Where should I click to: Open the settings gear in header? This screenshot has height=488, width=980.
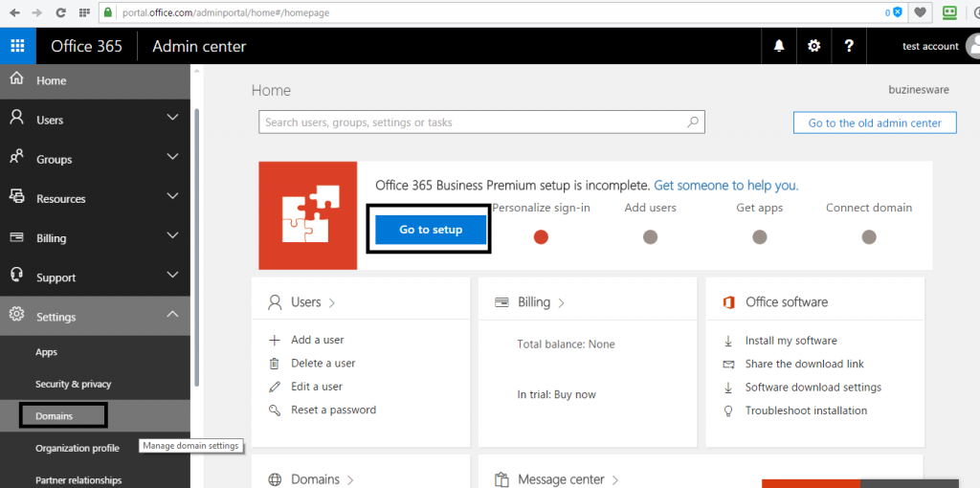coord(813,46)
